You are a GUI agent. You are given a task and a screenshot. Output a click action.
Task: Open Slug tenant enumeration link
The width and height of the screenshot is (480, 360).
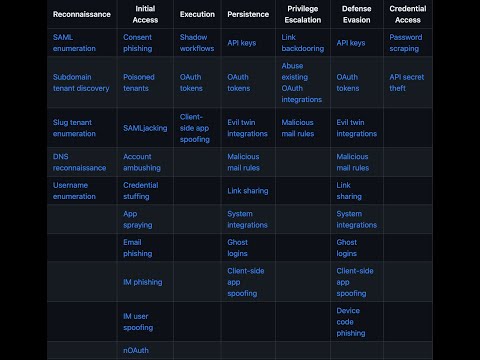[74, 128]
